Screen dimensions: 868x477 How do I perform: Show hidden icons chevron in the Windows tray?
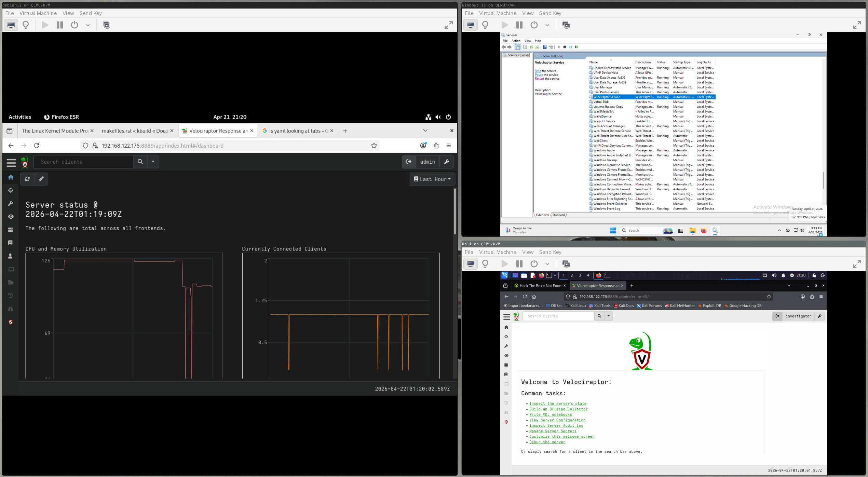click(779, 231)
